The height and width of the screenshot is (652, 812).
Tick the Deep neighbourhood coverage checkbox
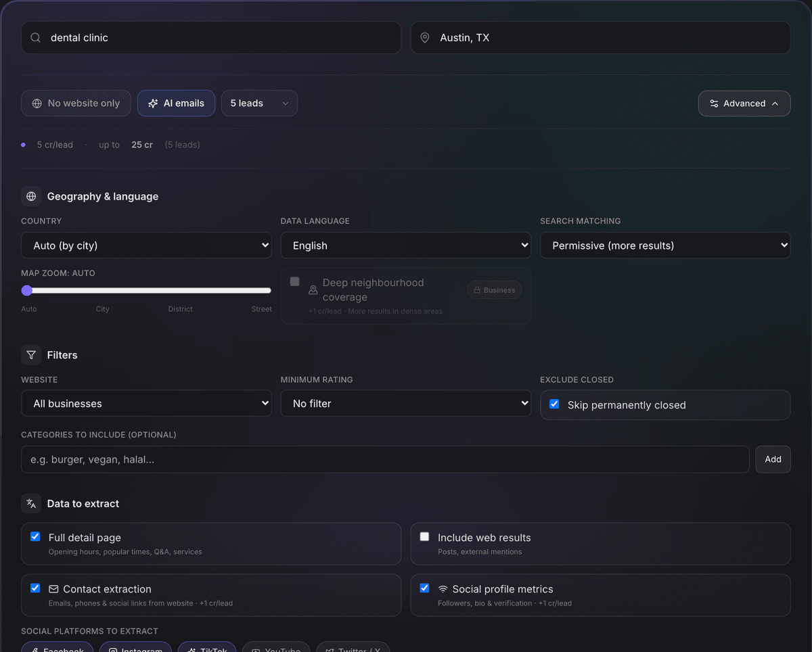(x=295, y=281)
